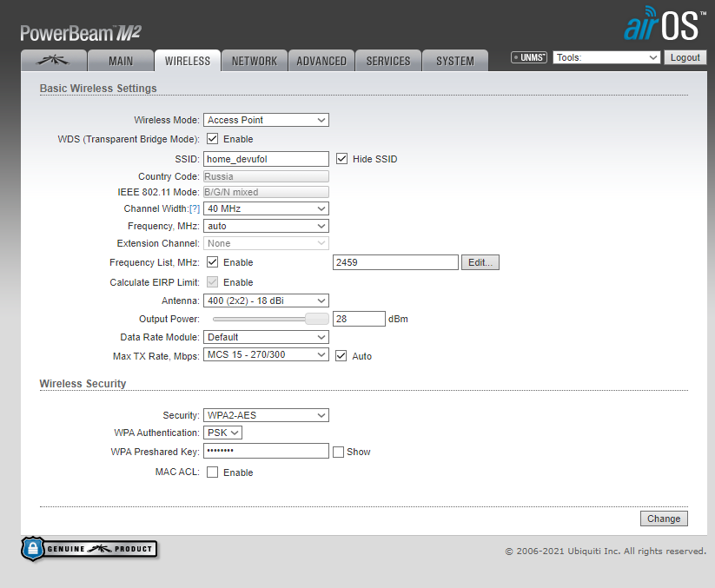Switch to the NETWORK tab

point(255,61)
